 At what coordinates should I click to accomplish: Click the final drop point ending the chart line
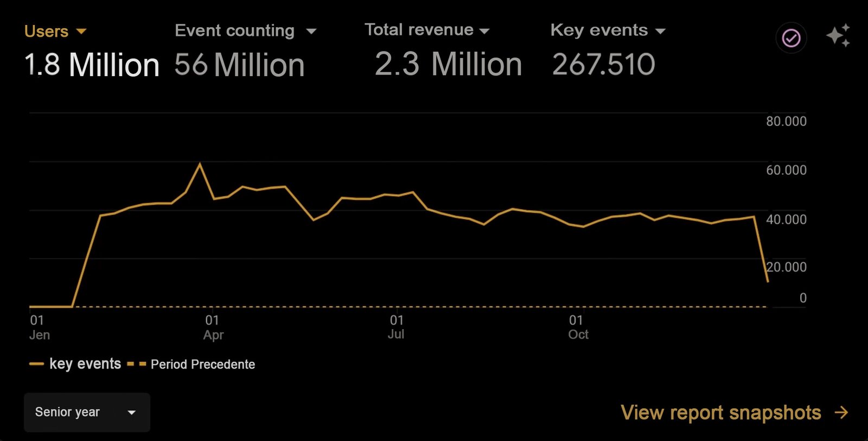click(x=768, y=281)
